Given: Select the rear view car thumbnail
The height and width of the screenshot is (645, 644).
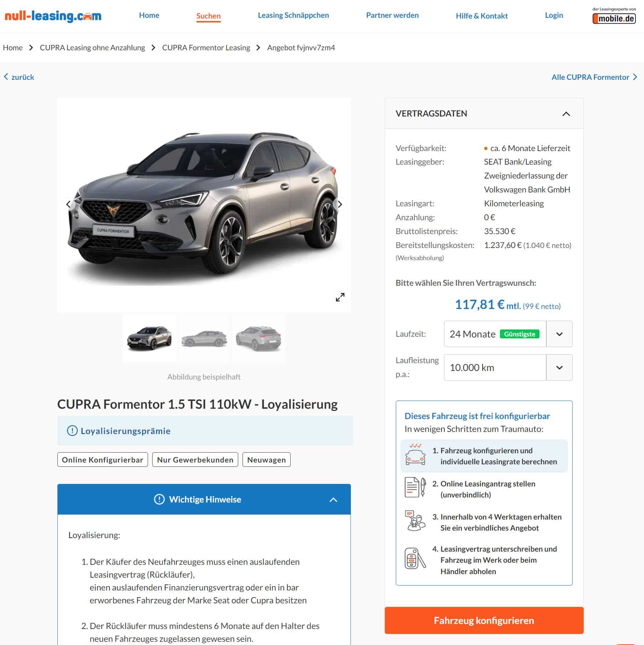Looking at the screenshot, I should coord(259,338).
